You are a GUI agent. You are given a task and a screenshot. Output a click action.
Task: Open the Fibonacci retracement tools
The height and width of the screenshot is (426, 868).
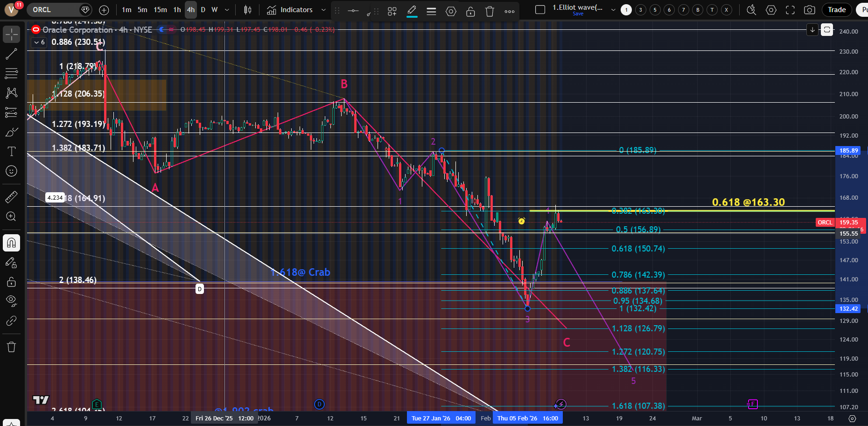click(x=11, y=73)
